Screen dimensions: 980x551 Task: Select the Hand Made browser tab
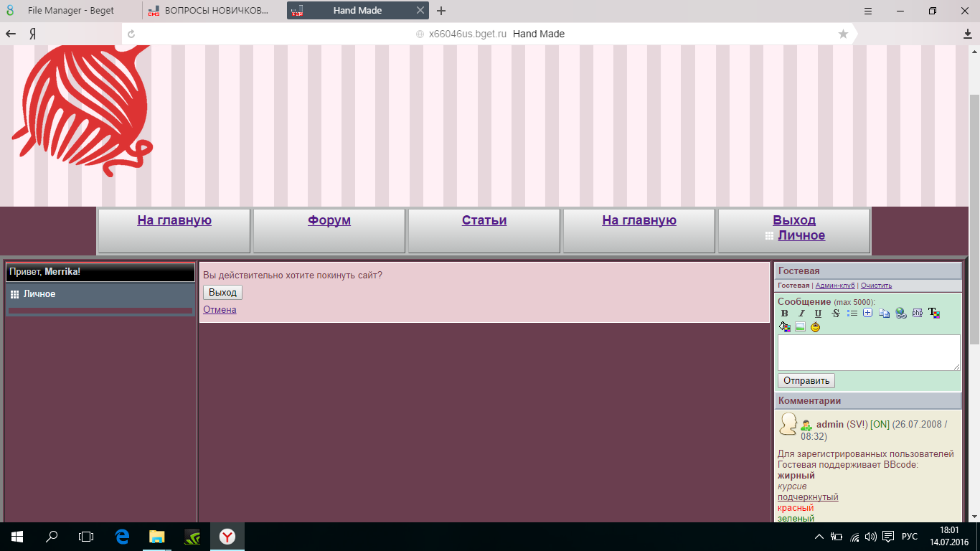pyautogui.click(x=357, y=11)
